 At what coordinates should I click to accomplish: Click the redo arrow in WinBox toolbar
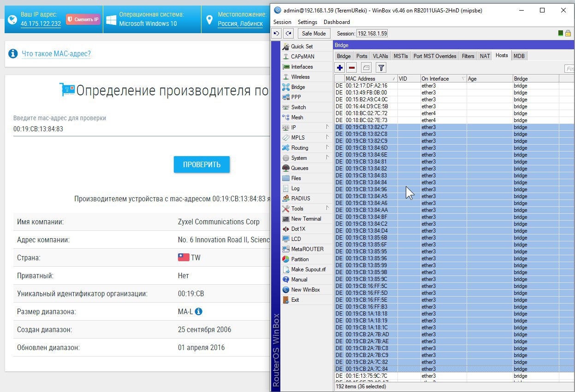pyautogui.click(x=288, y=33)
